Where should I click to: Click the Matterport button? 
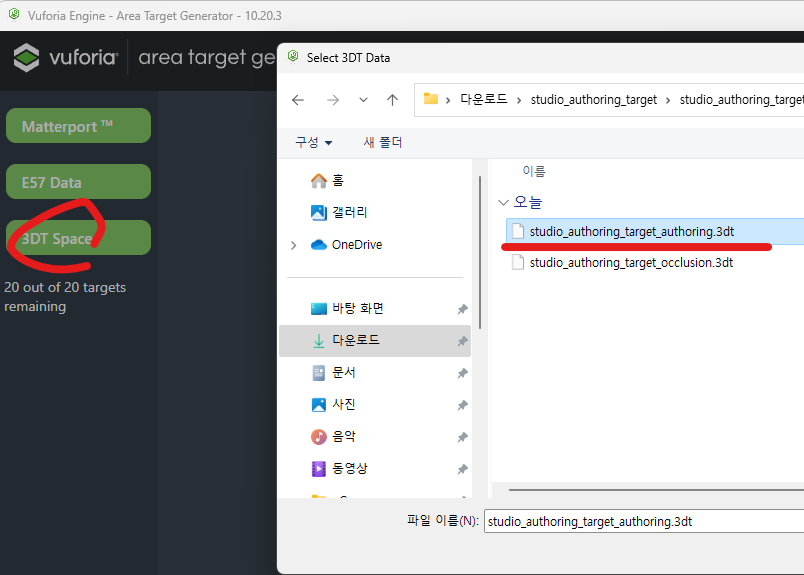click(78, 126)
